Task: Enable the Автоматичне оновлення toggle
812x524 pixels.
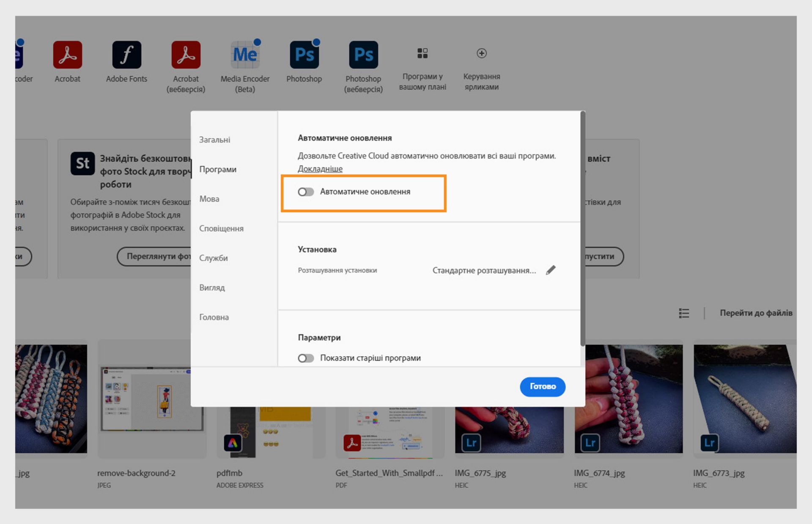Action: pos(306,192)
